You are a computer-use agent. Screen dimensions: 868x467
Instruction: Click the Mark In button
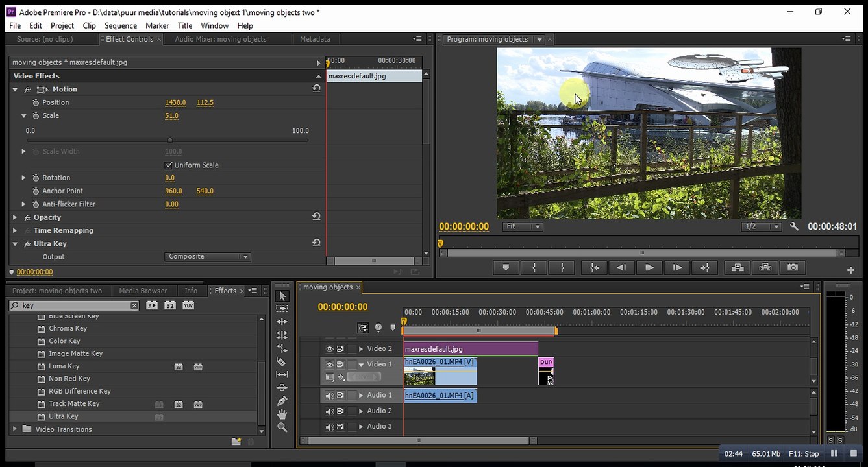[x=534, y=267]
